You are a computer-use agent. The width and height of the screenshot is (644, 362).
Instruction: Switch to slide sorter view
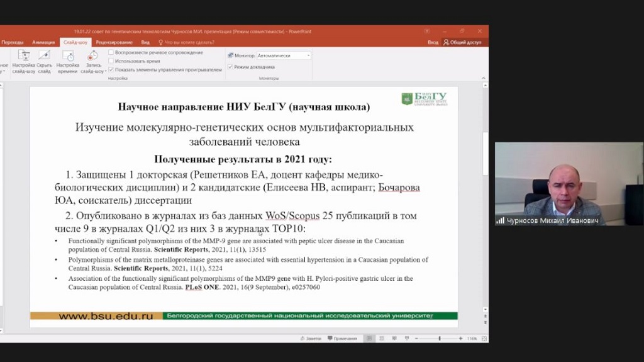[x=382, y=338]
